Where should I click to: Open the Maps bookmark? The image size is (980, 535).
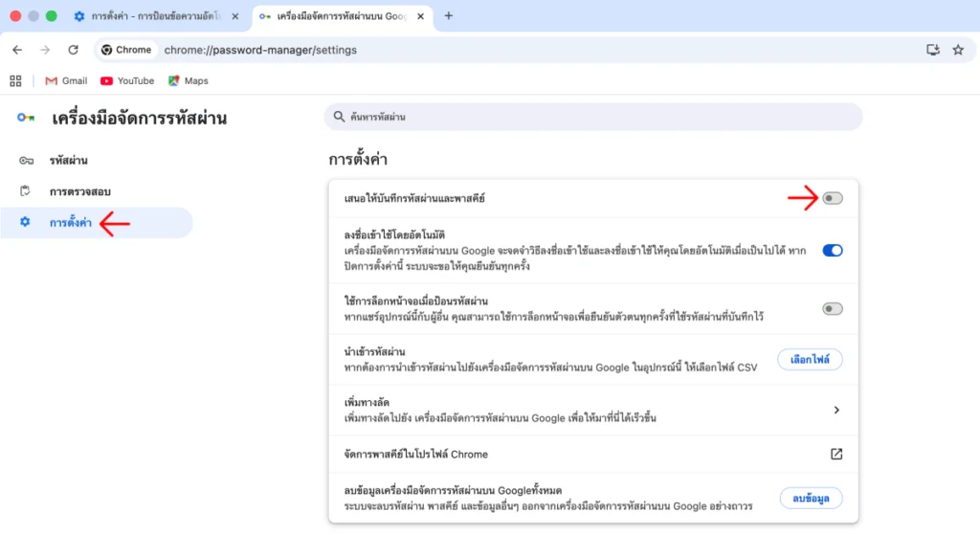pos(189,80)
